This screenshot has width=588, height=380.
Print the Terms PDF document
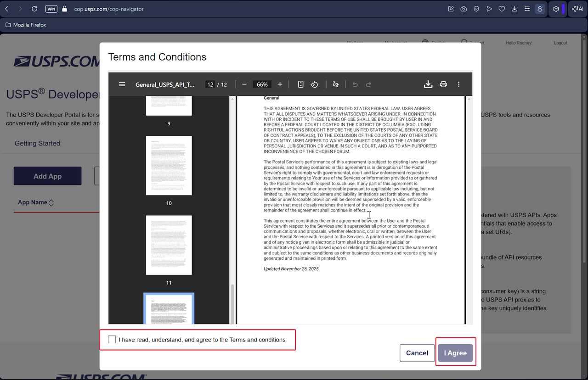pos(443,84)
